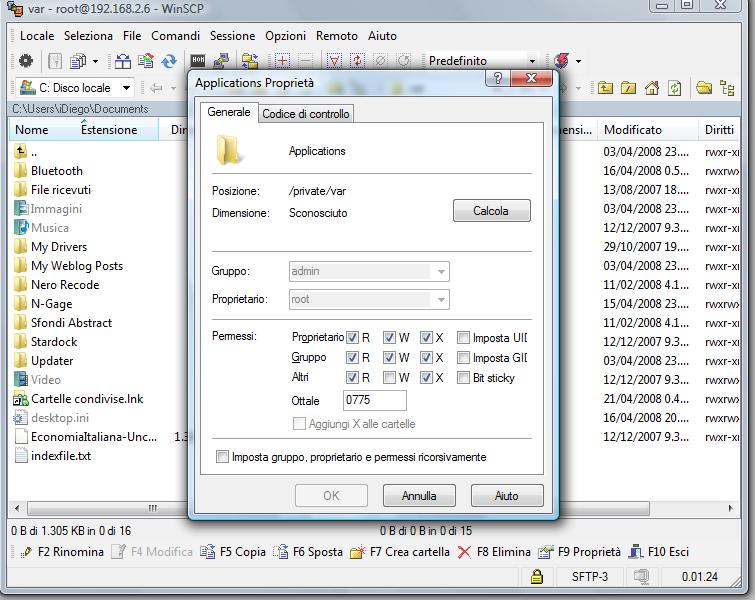Open the Comandi menu
The image size is (755, 600).
[x=175, y=35]
